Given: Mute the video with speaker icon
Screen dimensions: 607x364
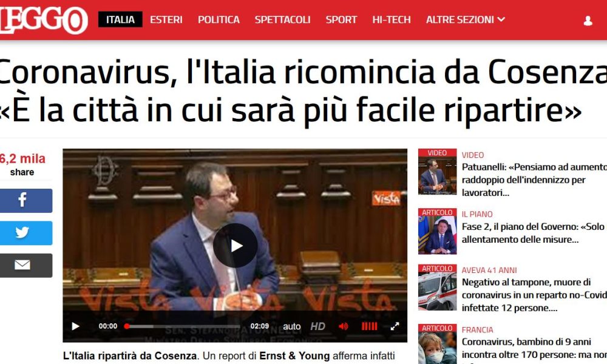Looking at the screenshot, I should (x=344, y=326).
